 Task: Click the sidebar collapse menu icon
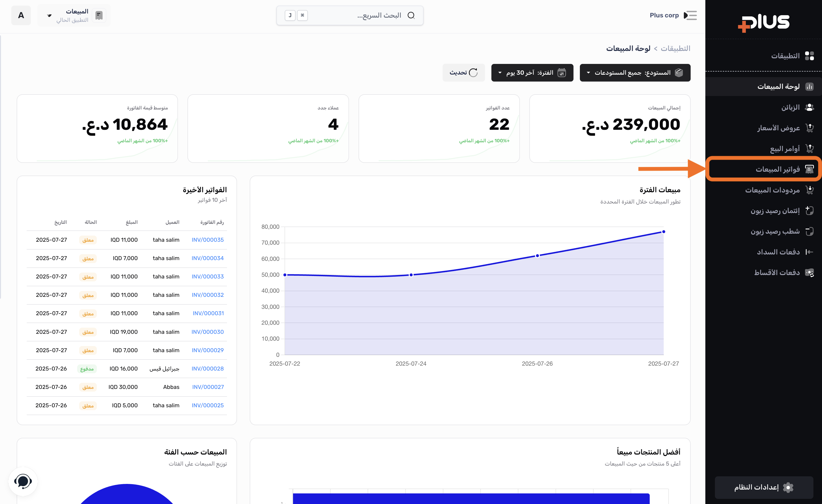pos(690,15)
